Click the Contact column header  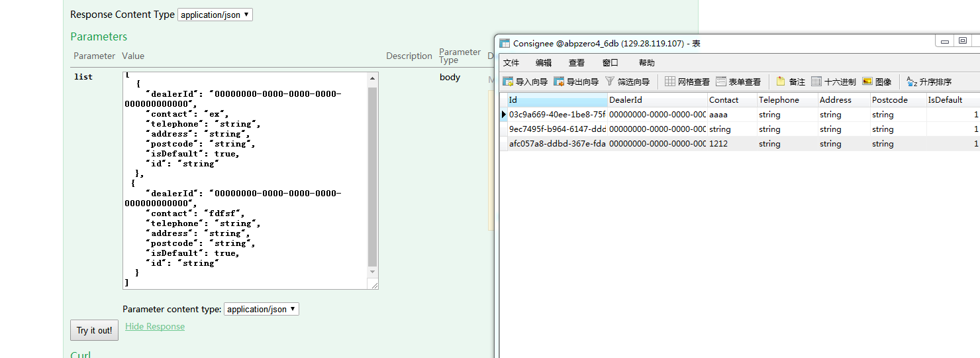[x=732, y=100]
